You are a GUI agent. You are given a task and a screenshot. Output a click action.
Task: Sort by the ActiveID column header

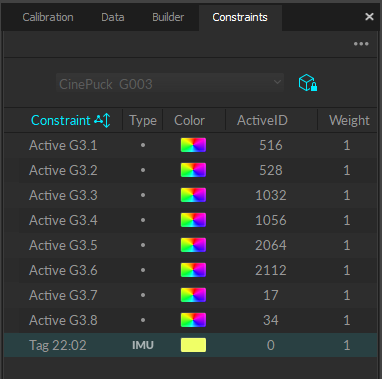(x=262, y=120)
